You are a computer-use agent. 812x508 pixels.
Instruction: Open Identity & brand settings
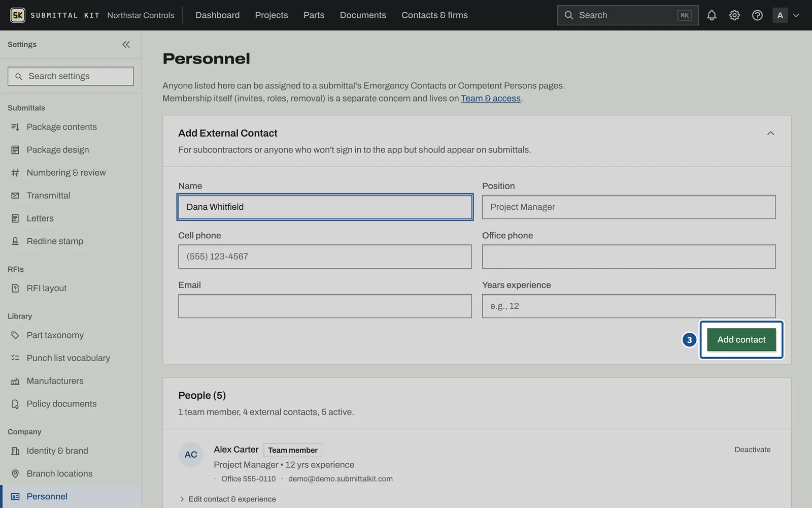click(71, 451)
